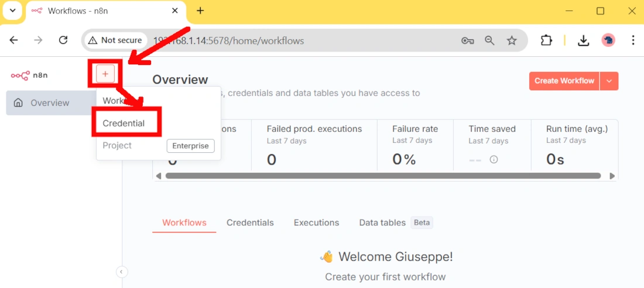Viewport: 644px width, 288px height.
Task: Open the tab search dropdown chevron
Action: [x=12, y=11]
